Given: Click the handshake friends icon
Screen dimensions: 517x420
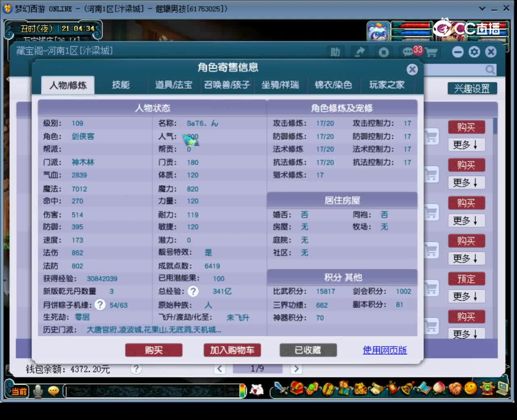Looking at the screenshot, I should pyautogui.click(x=455, y=388).
